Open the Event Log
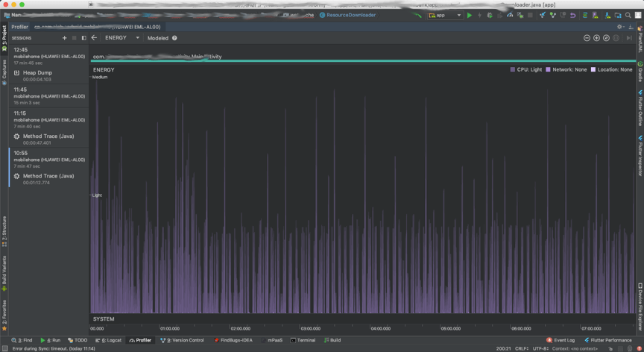 [560, 340]
